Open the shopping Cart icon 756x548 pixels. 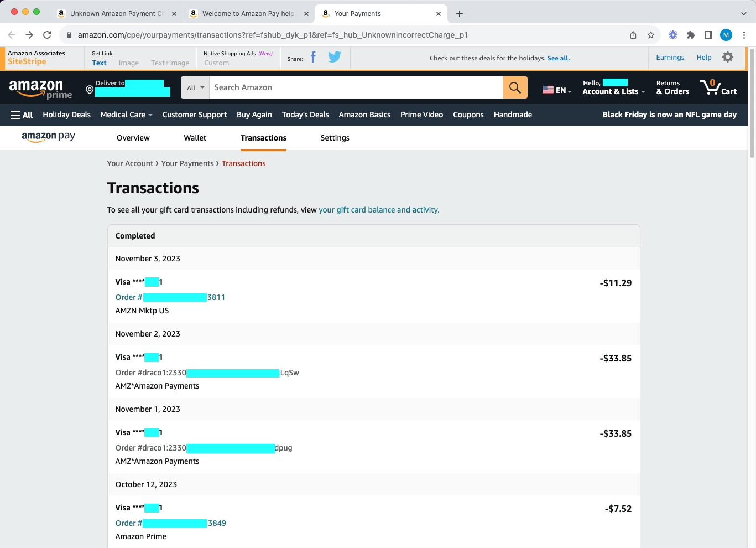point(718,87)
